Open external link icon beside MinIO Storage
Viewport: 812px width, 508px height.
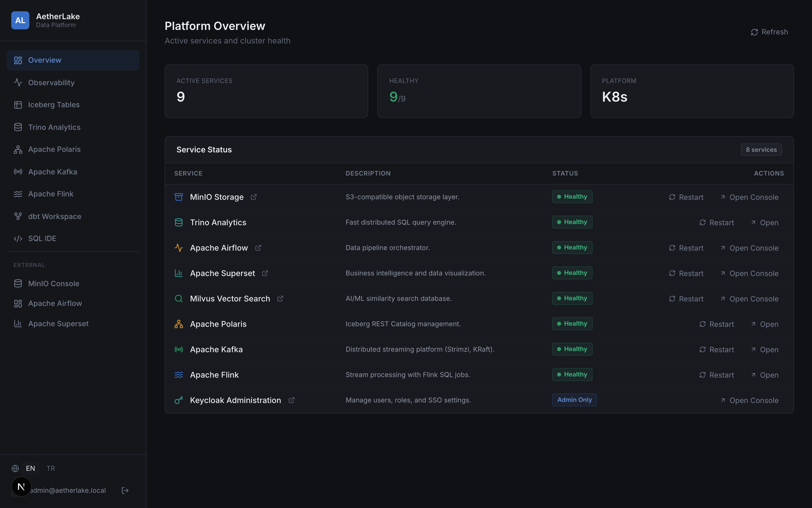pos(254,197)
